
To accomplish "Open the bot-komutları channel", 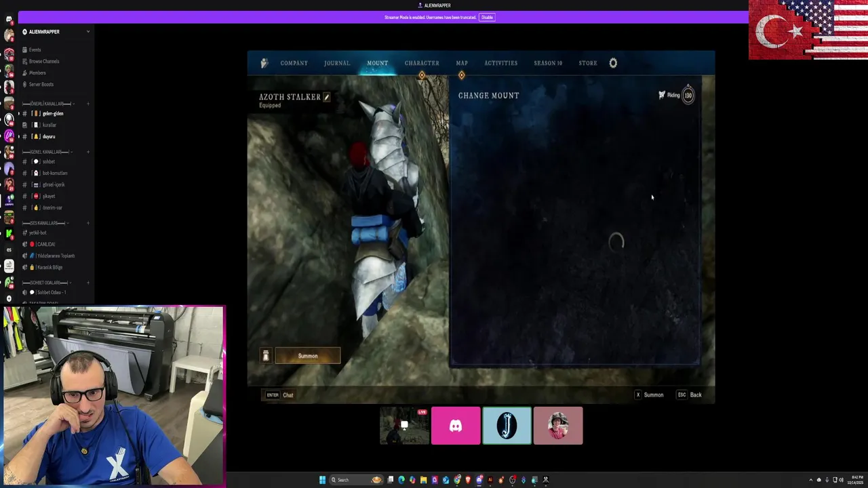I will tap(56, 173).
